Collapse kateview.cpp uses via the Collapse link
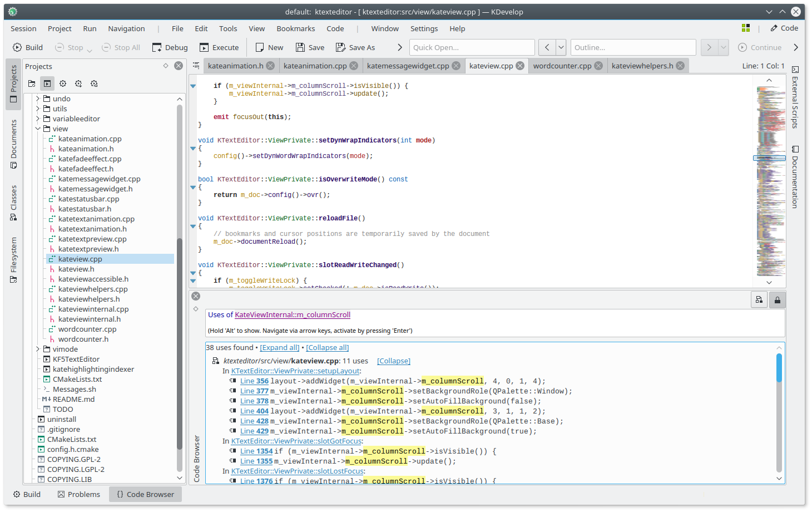Screen dimensions: 812x512 [394, 361]
